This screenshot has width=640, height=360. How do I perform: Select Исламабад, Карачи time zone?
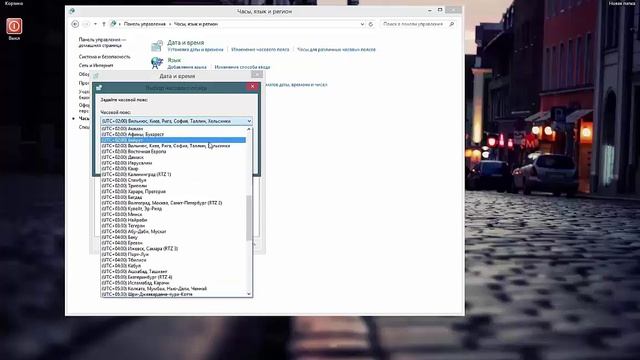coord(173,283)
